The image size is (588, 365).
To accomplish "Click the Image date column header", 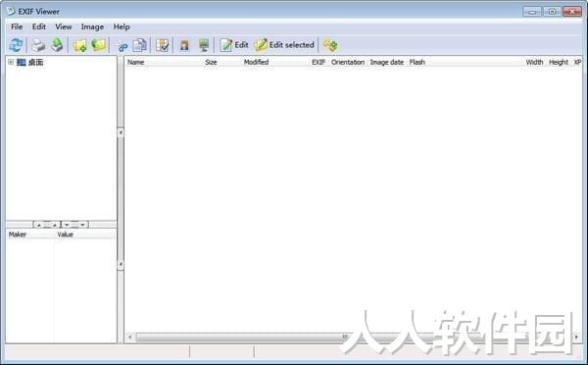I will pos(387,62).
